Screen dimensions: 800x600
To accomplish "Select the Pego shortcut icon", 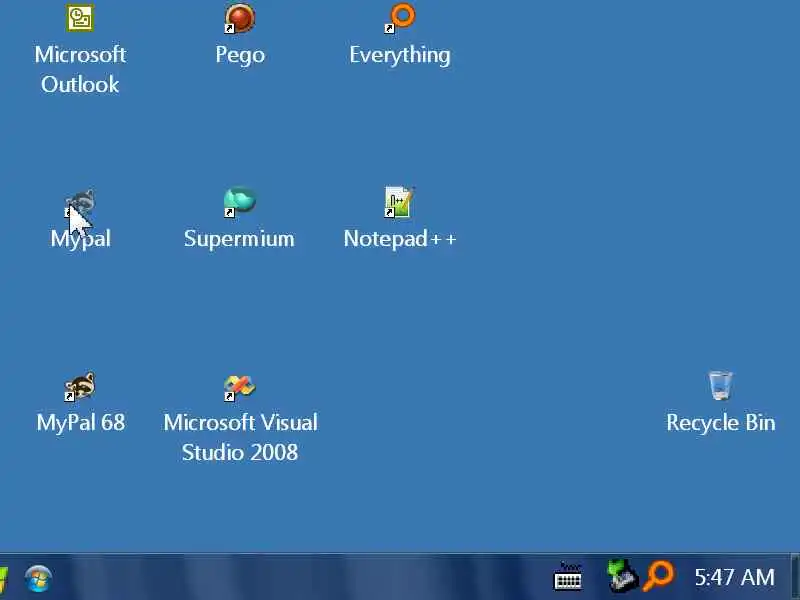I will (240, 18).
